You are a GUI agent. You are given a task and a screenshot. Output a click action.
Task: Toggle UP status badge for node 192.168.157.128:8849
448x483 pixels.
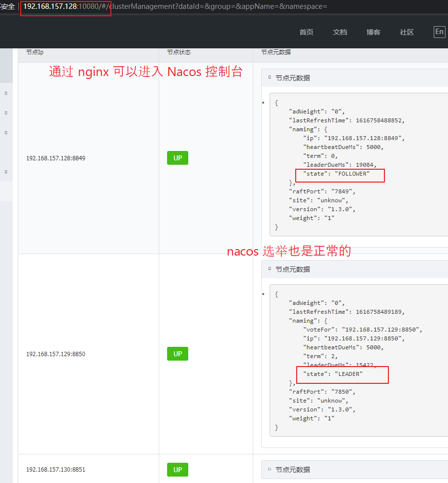(177, 158)
